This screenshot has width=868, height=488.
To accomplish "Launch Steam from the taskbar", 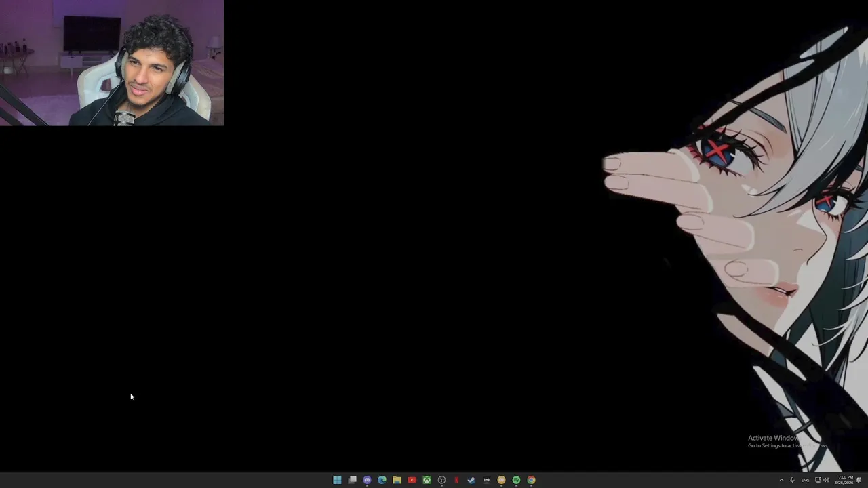I will [x=471, y=480].
